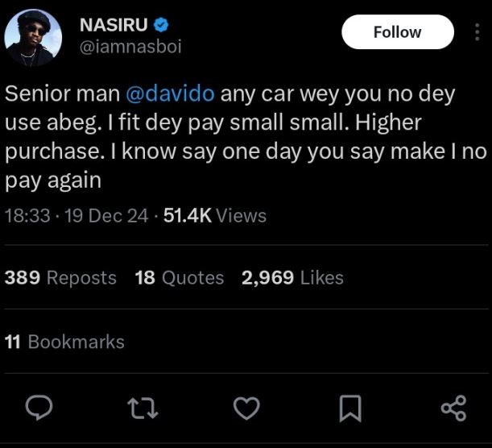The height and width of the screenshot is (448, 492).
Task: View the 389 Reposts list
Action: point(60,278)
